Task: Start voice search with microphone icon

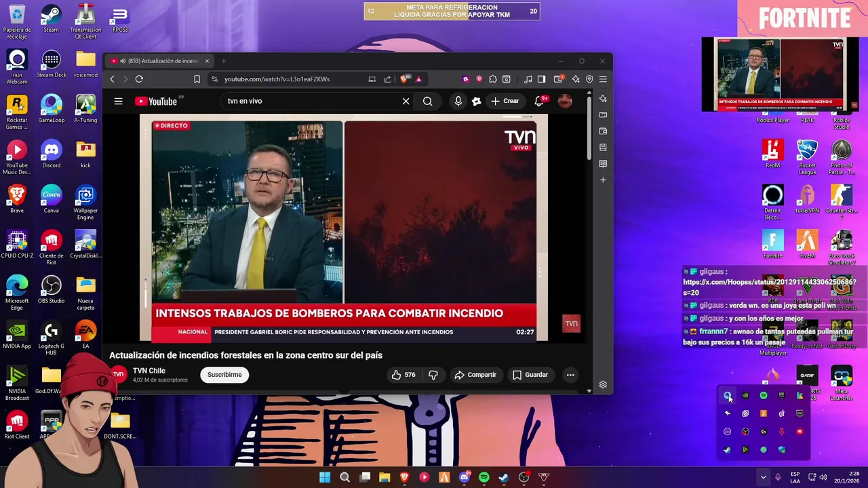Action: click(x=458, y=101)
